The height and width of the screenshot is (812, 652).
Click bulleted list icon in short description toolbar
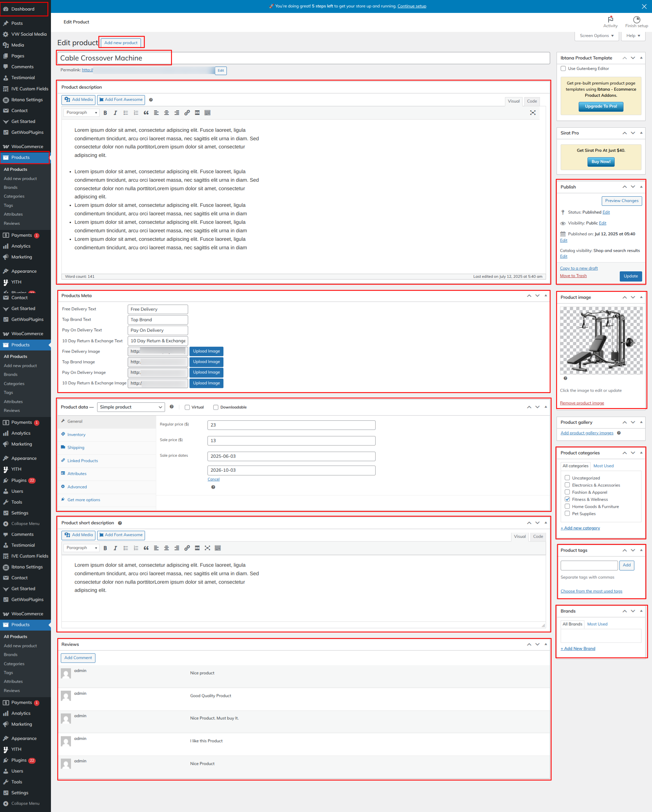click(126, 548)
